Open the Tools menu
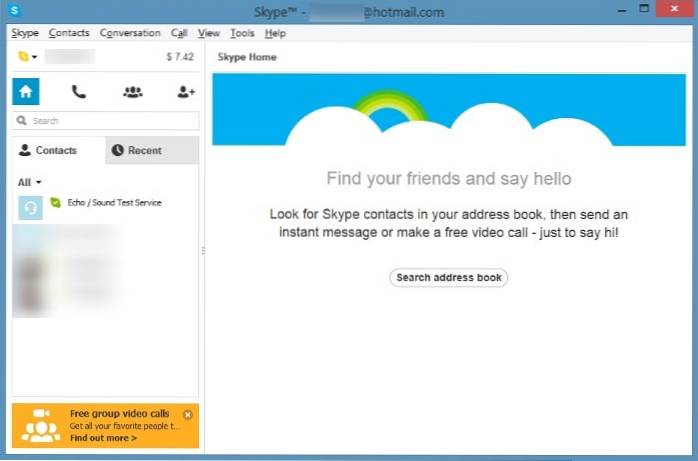The image size is (698, 461). [x=242, y=33]
